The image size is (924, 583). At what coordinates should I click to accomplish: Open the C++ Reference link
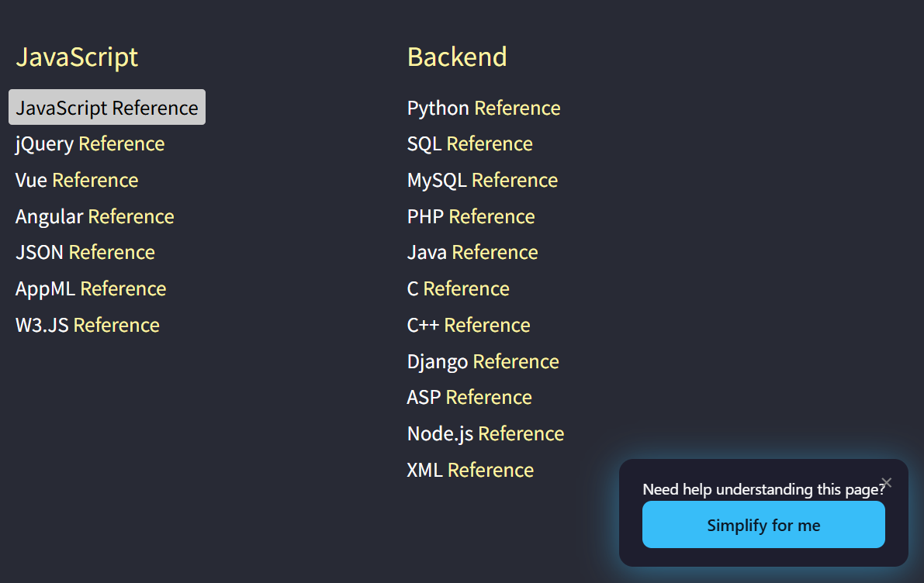coord(469,325)
